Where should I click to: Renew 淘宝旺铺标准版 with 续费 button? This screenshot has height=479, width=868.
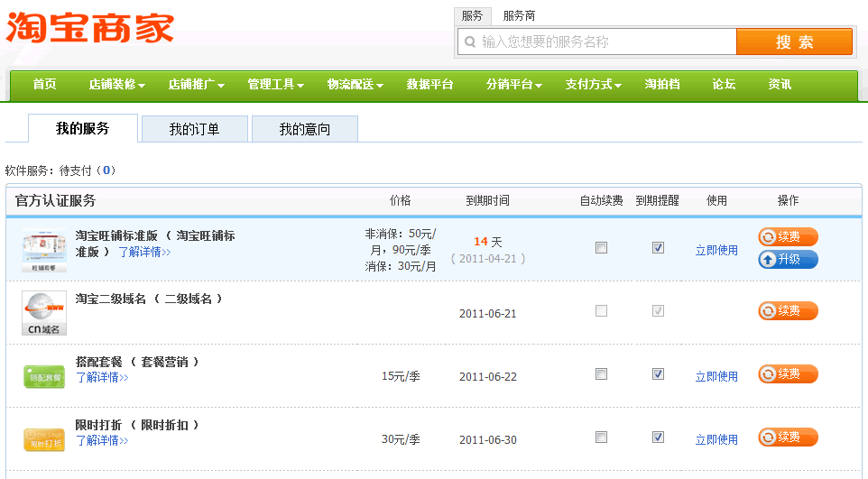pyautogui.click(x=788, y=237)
